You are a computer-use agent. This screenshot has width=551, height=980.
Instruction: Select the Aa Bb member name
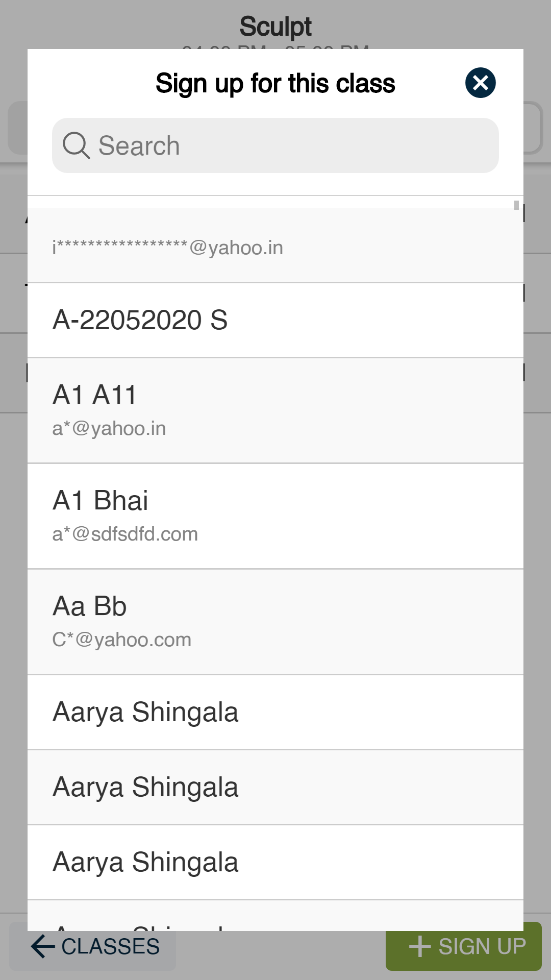pyautogui.click(x=90, y=606)
